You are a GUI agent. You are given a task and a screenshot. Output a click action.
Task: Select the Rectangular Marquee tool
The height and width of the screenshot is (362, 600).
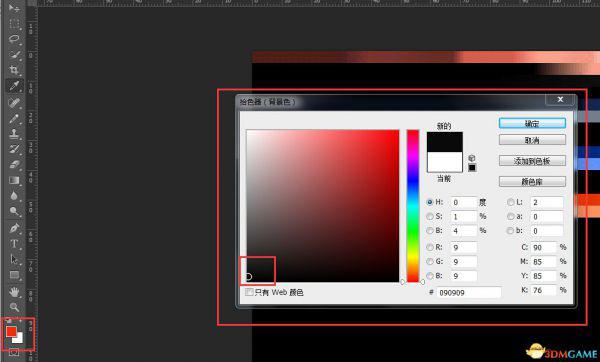point(15,24)
